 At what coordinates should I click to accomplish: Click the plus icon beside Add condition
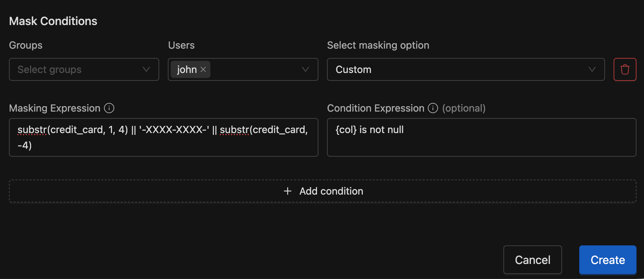pyautogui.click(x=287, y=191)
